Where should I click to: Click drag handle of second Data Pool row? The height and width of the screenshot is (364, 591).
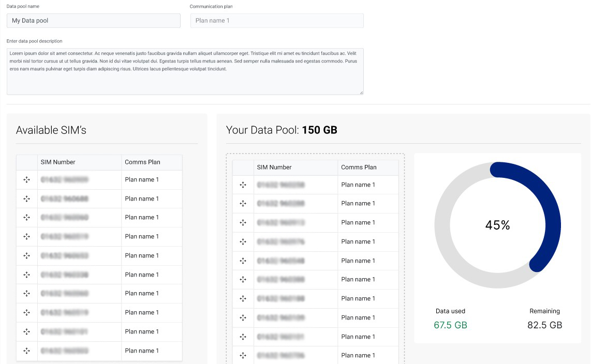point(243,204)
